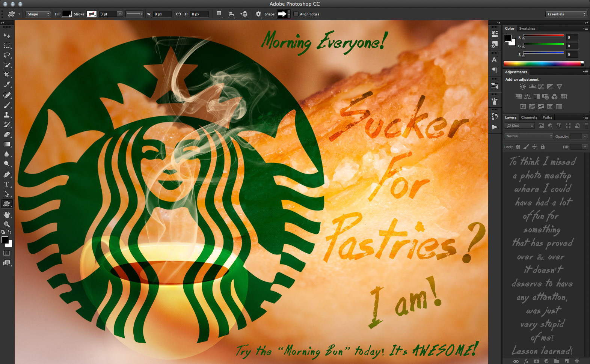The width and height of the screenshot is (590, 364).
Task: Open the Actions panel play icon
Action: [495, 127]
